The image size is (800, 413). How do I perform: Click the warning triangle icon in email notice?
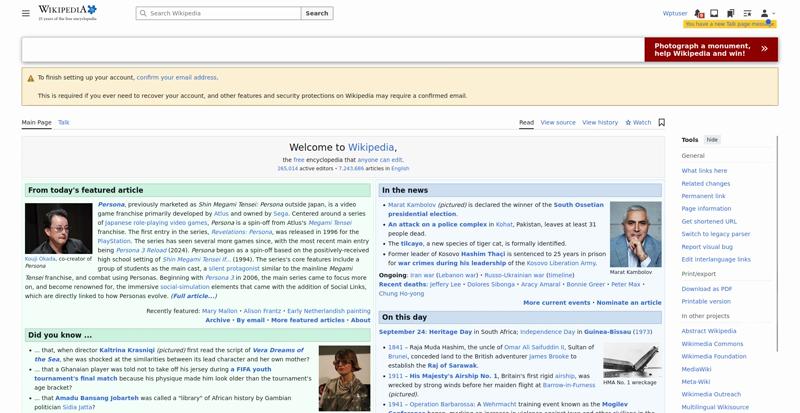click(x=31, y=78)
